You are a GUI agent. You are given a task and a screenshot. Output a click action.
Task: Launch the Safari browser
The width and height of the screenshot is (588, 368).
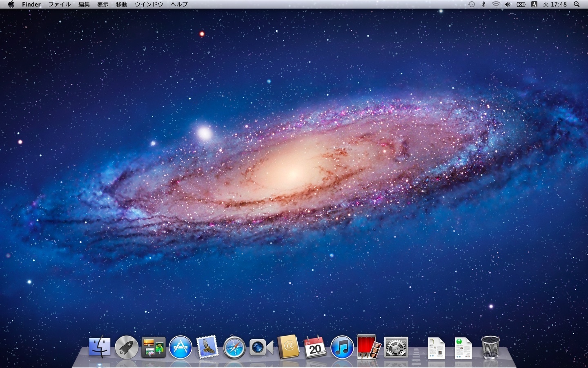tap(234, 348)
